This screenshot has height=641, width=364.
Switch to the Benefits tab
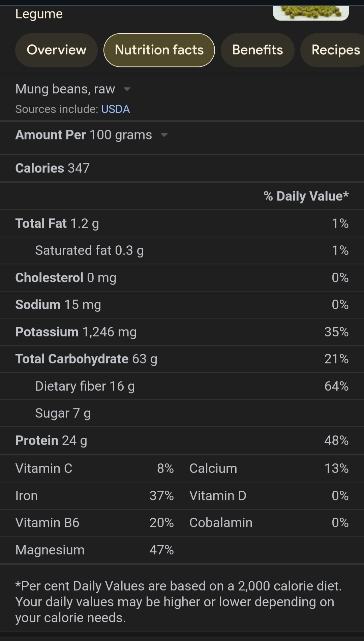pos(257,50)
